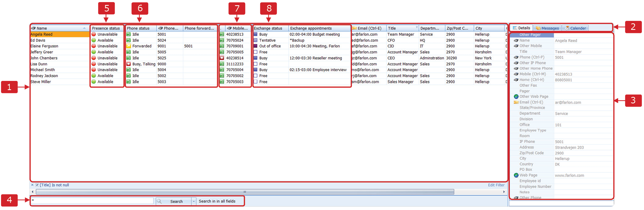Click the envelope icon beside Email (Ctrl-E) detail
Screen dimensions: 644x210
pos(516,102)
